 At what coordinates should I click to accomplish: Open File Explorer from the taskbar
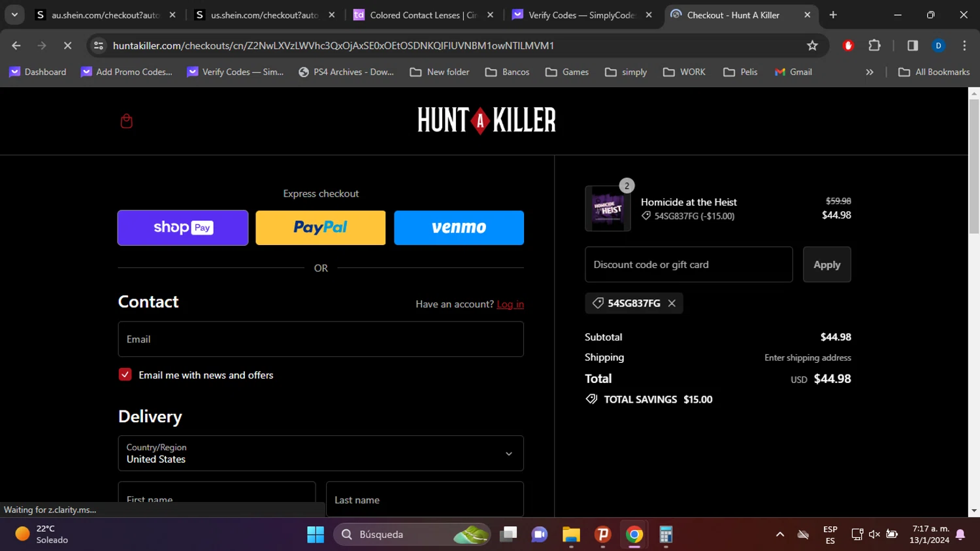571,535
